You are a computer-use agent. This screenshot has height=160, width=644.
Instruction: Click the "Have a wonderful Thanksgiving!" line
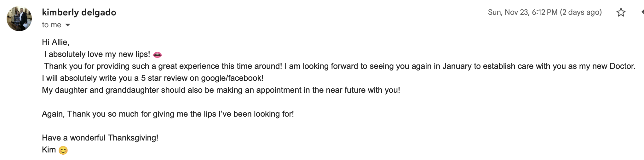pyautogui.click(x=100, y=138)
